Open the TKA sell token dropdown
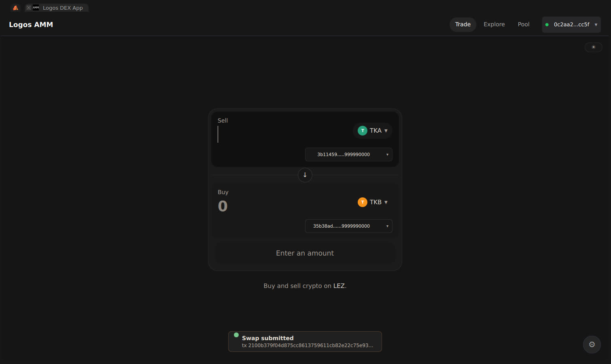The height and width of the screenshot is (364, 611). coord(373,131)
